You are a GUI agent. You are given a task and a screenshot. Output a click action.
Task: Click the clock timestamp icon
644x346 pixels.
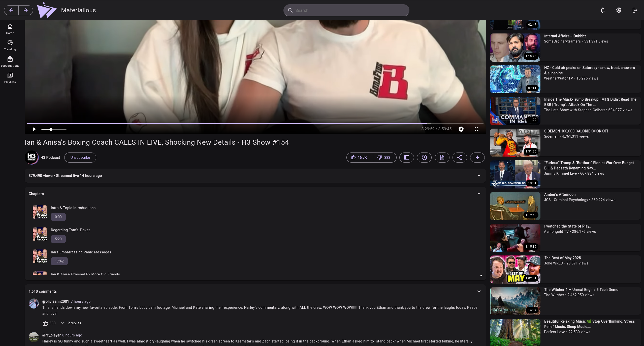424,158
